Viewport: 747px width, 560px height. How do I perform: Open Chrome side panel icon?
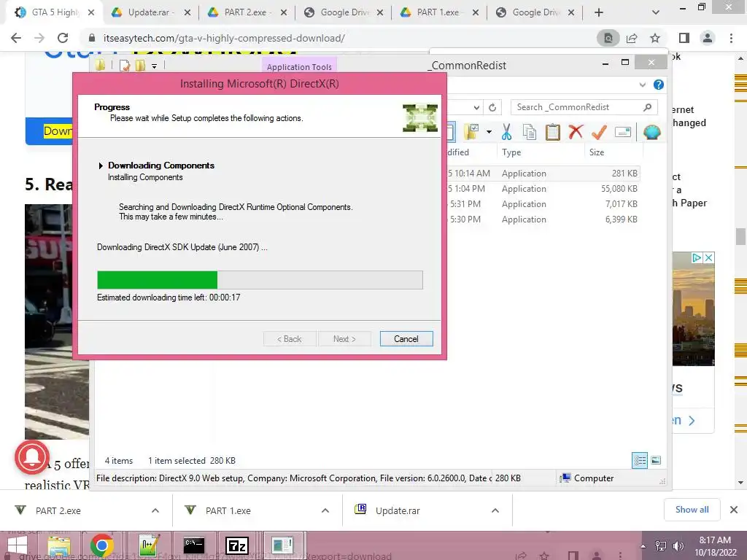pyautogui.click(x=684, y=38)
